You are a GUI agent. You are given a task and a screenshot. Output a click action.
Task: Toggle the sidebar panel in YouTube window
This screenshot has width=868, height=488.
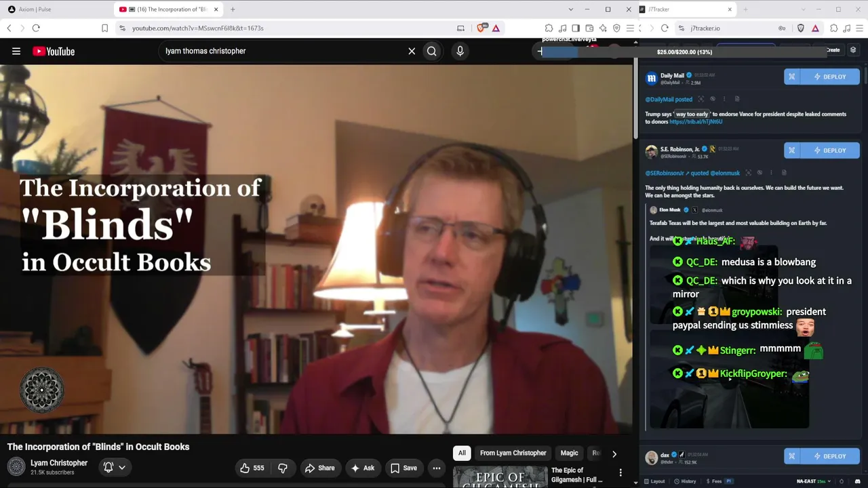click(x=576, y=28)
